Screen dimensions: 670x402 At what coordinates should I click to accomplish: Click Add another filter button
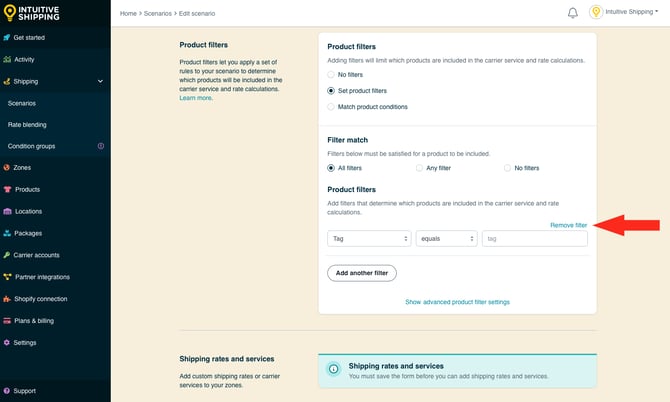tap(362, 273)
